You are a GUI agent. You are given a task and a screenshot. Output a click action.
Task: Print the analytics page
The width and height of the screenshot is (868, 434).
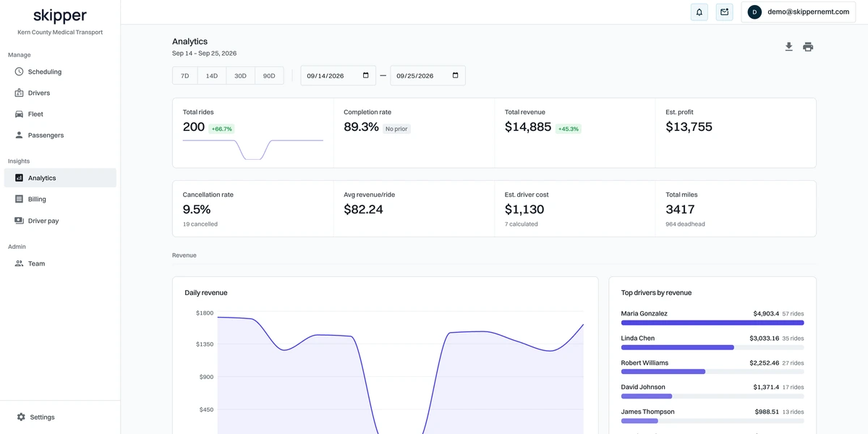pos(808,47)
